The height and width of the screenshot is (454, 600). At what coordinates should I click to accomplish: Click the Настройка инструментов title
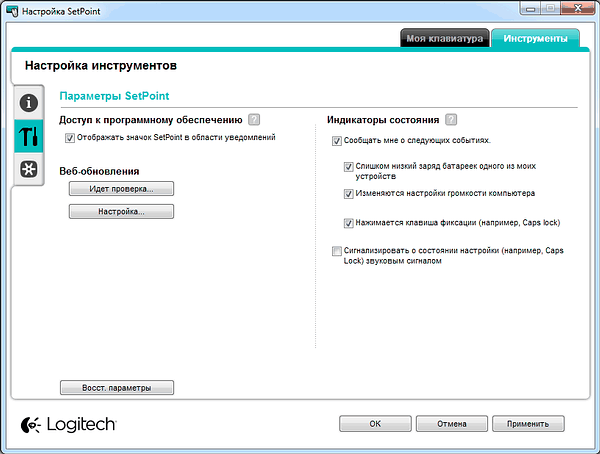[x=101, y=65]
